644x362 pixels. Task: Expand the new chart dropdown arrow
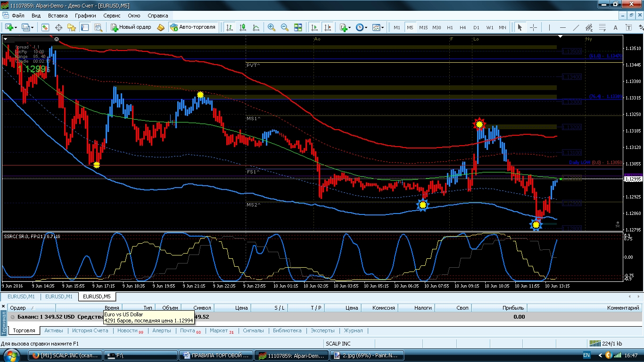point(17,27)
